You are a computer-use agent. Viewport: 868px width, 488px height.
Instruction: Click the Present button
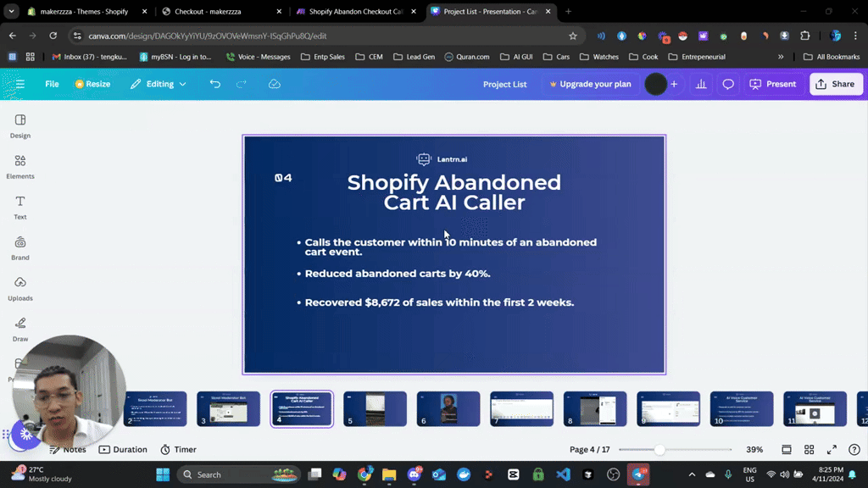[x=772, y=84]
